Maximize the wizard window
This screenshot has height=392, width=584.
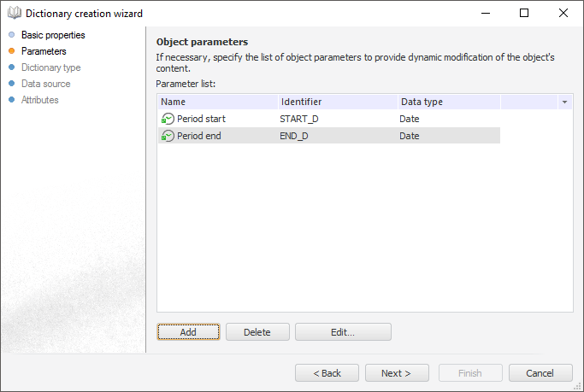click(x=524, y=13)
